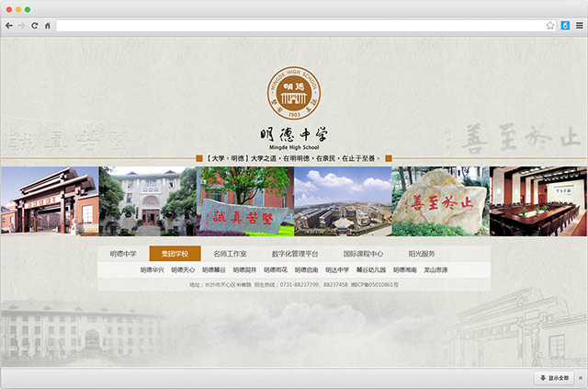The height and width of the screenshot is (389, 588).
Task: Click the 明德华兴 school link
Action: coord(153,270)
